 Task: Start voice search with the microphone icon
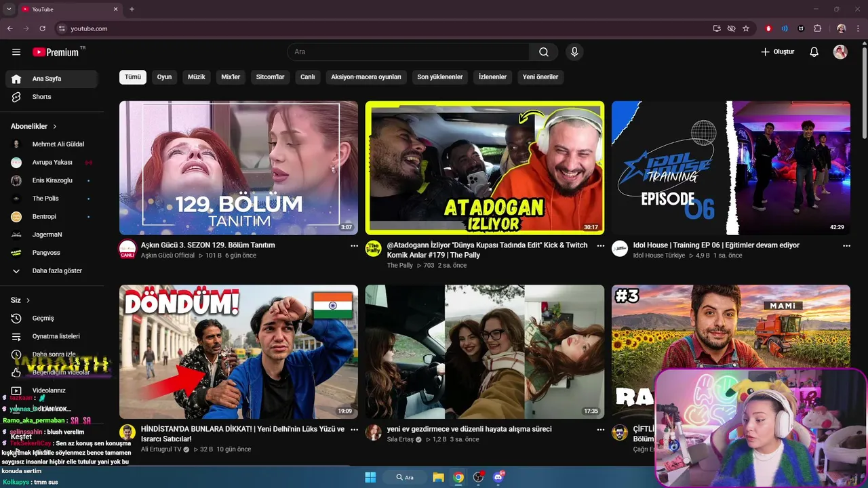(x=574, y=52)
